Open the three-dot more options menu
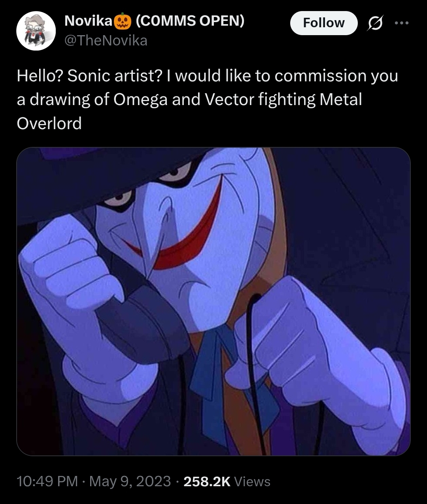Screen dimensions: 427x504 (x=401, y=23)
